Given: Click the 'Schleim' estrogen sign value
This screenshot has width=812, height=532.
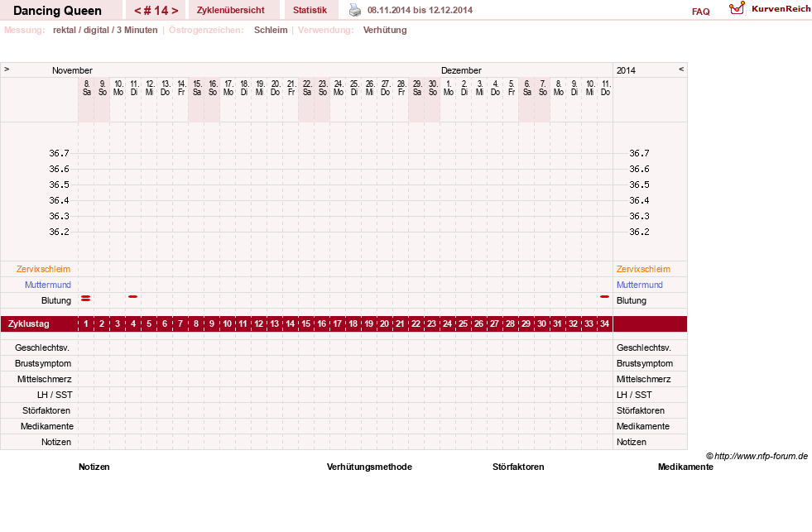Looking at the screenshot, I should click(271, 30).
